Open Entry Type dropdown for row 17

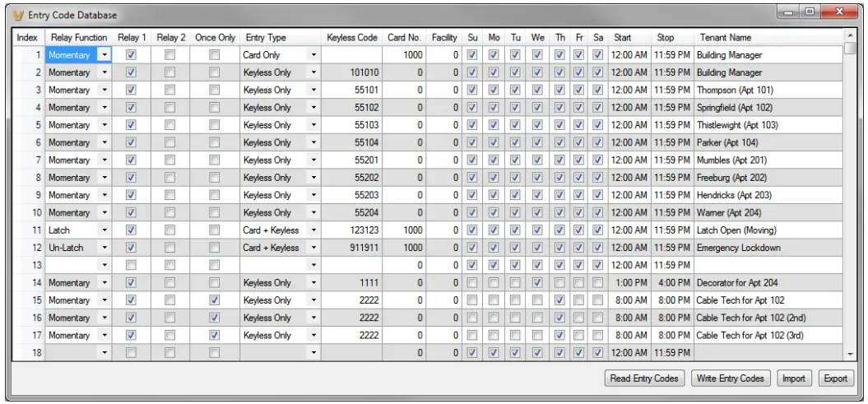[x=313, y=336]
